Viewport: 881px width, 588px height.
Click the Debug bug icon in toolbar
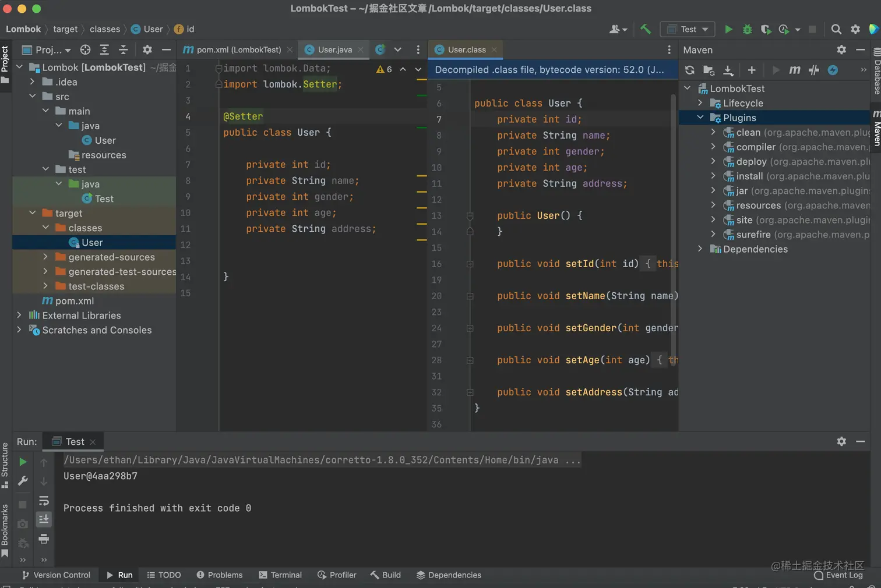click(x=747, y=29)
